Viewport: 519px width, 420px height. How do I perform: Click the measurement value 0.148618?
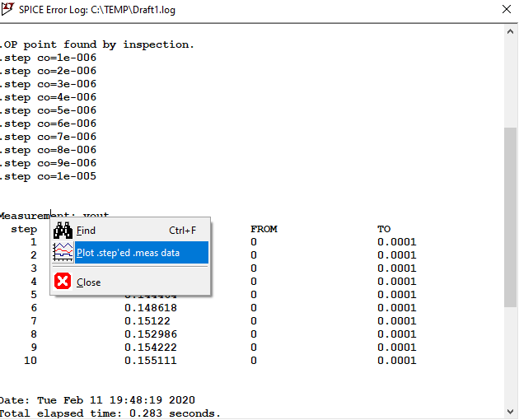coord(151,307)
